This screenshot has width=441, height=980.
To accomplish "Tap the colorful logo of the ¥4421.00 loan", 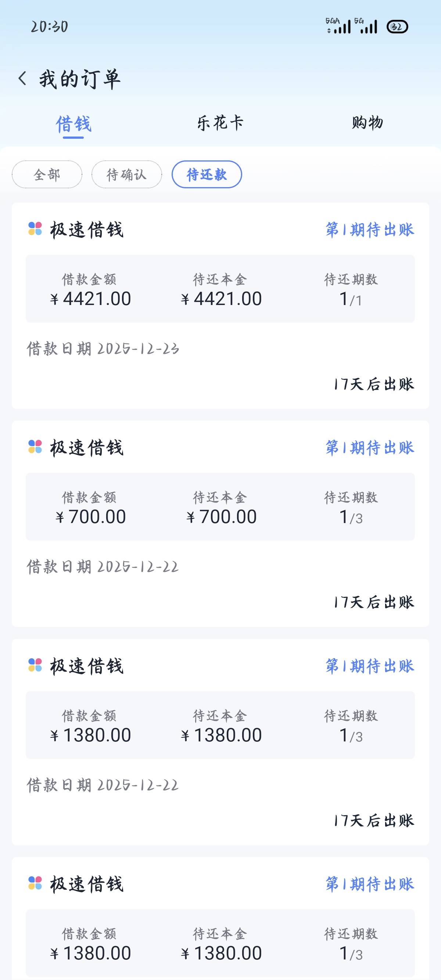I will click(35, 229).
